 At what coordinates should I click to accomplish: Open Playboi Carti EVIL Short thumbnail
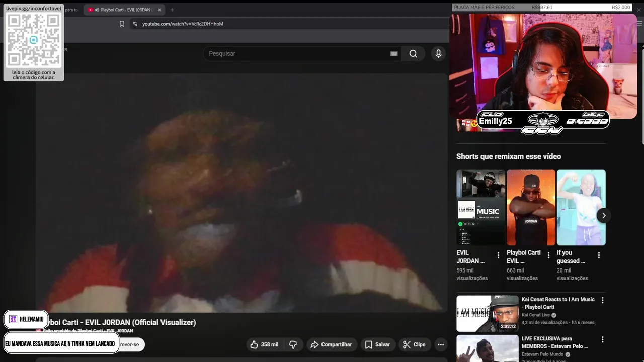tap(531, 208)
